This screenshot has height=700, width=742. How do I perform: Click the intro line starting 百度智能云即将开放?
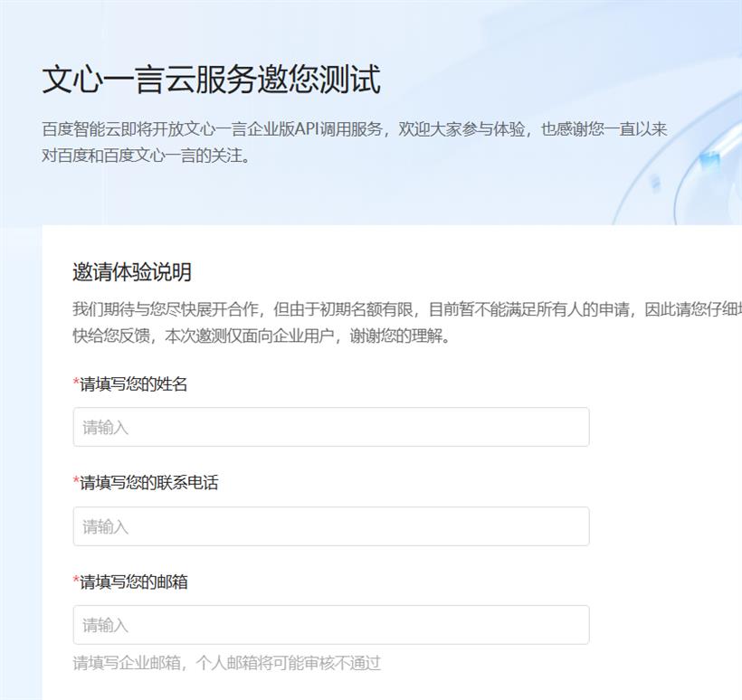click(x=355, y=129)
